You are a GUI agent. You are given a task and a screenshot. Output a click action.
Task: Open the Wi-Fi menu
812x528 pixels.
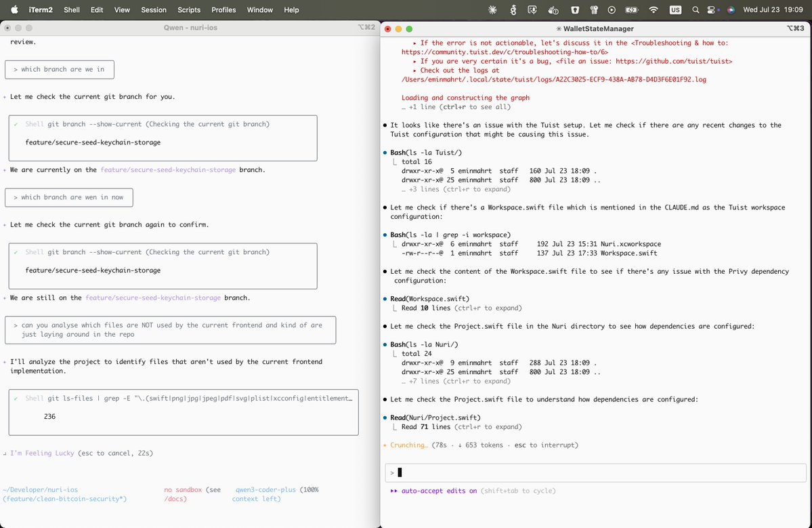pos(654,9)
